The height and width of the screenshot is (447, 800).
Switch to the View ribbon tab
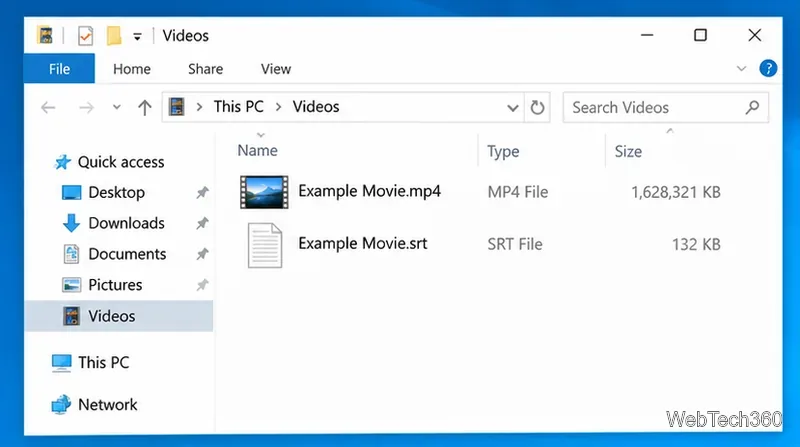coord(276,69)
